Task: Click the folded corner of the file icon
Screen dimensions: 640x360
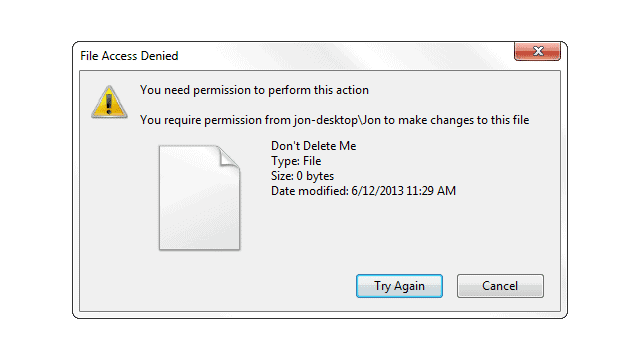Action: 229,156
